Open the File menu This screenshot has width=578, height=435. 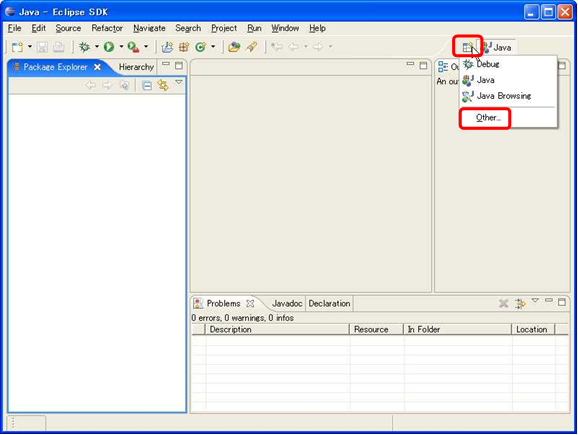click(14, 28)
